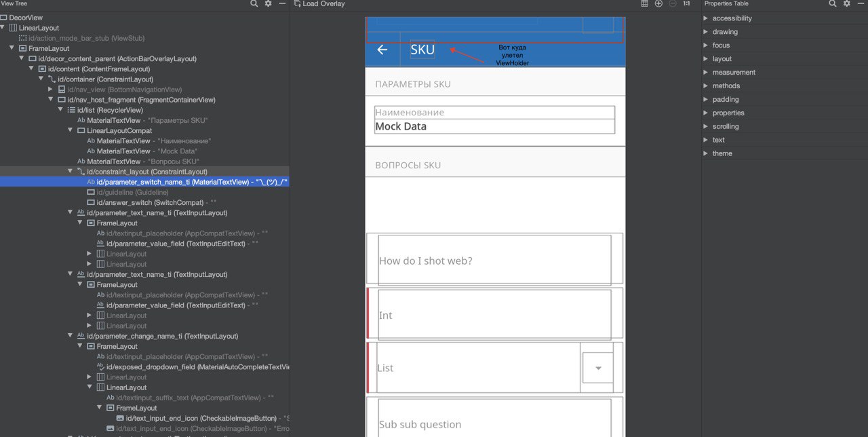Select id/action_mode_bar_stub (ViewStub) row

click(x=144, y=39)
